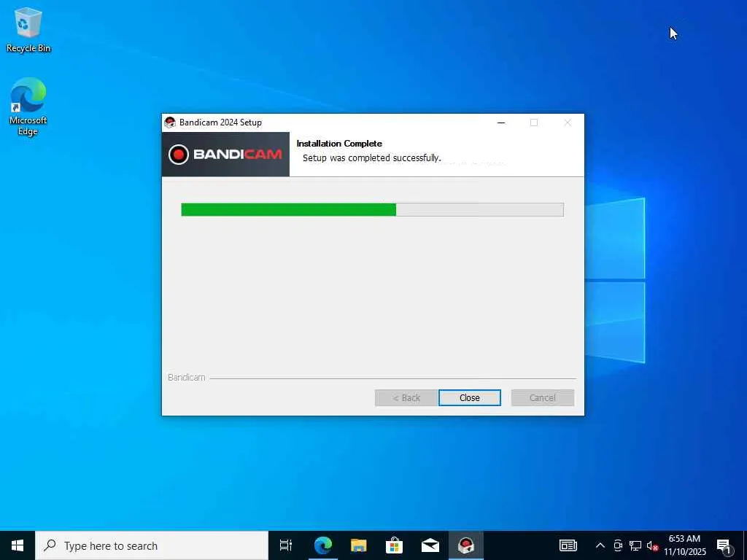Click the "Installation Complete" heading text
This screenshot has width=747, height=560.
pyautogui.click(x=339, y=144)
